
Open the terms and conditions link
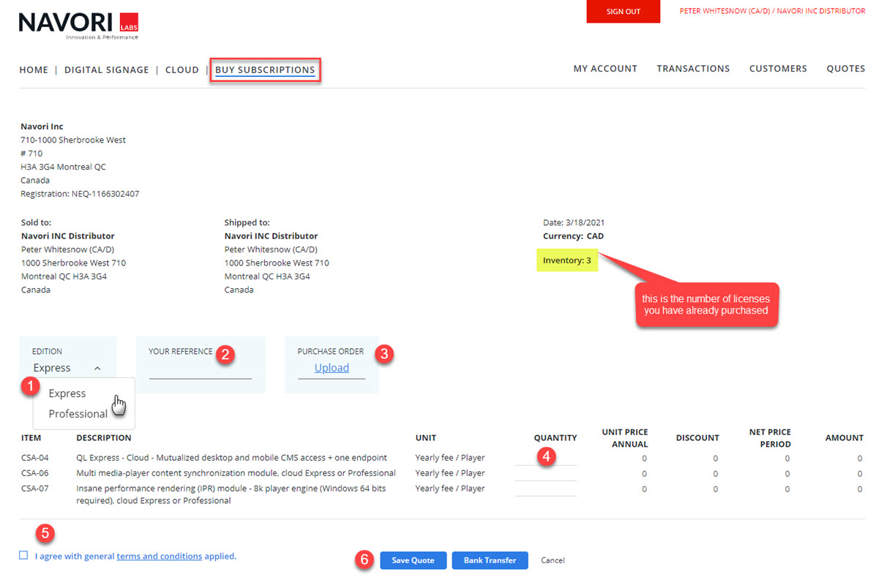[x=159, y=557]
